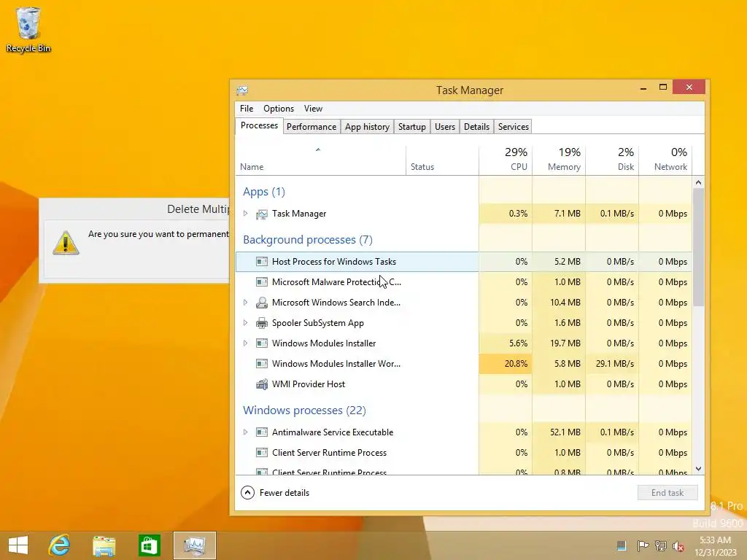Select Windows processes (22) group header
747x560 pixels.
[x=304, y=410]
